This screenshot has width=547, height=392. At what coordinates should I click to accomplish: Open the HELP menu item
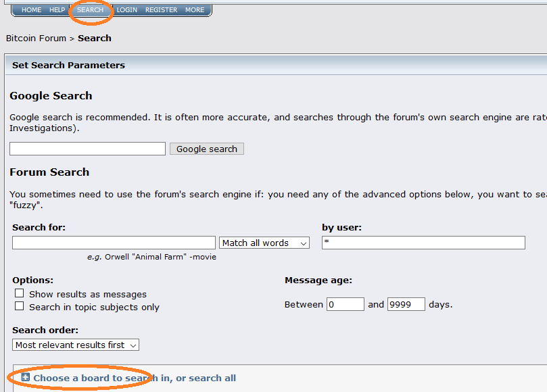point(57,9)
